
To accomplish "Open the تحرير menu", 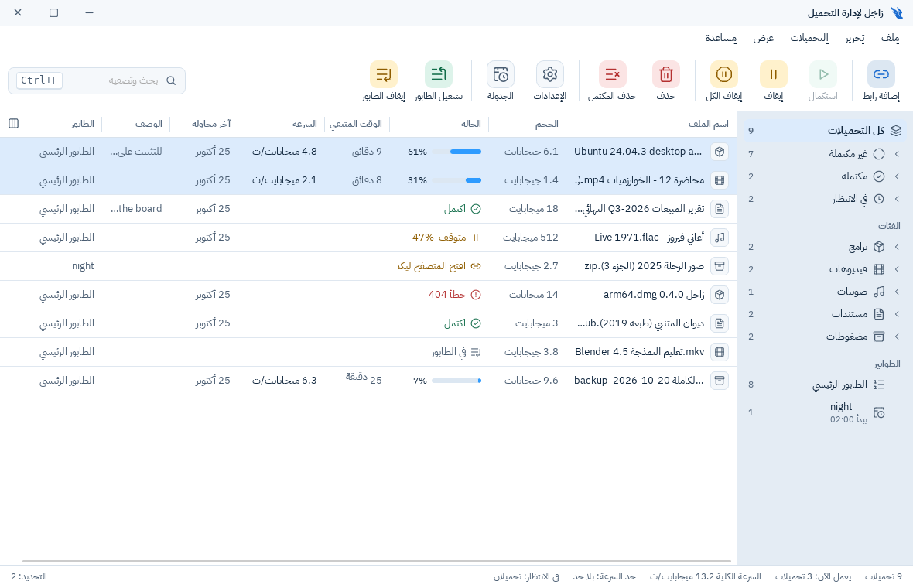I will click(855, 38).
